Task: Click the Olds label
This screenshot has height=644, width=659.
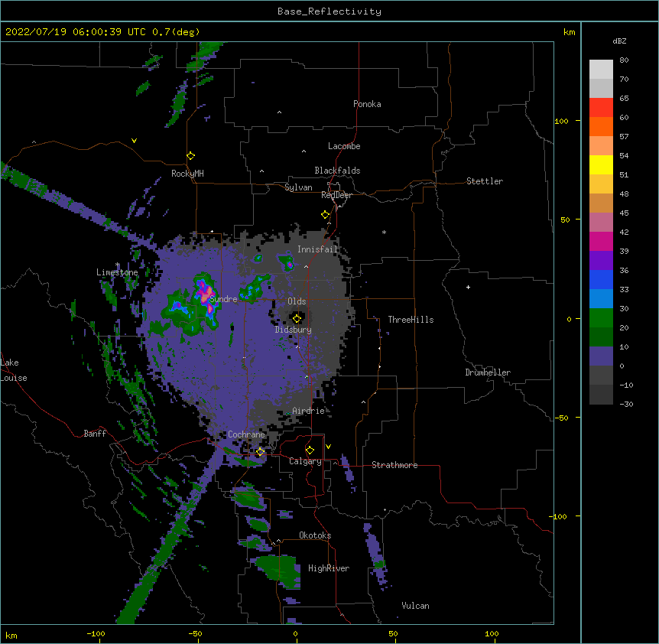Action: click(x=297, y=301)
